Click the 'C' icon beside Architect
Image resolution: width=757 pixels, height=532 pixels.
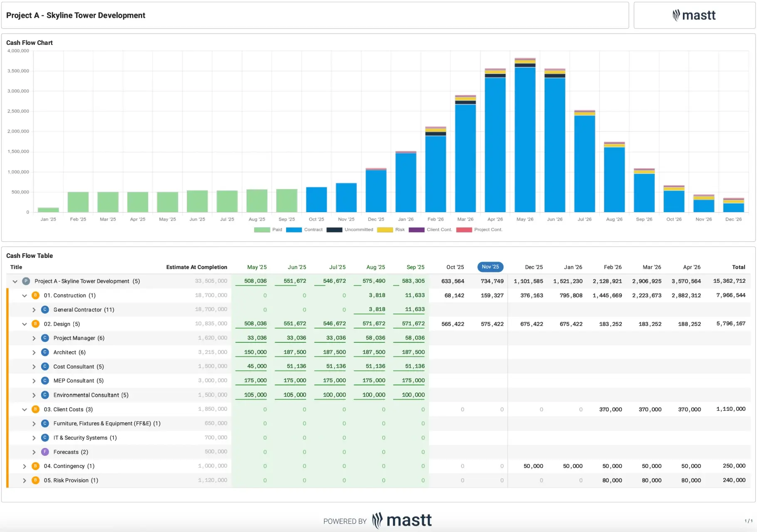45,352
